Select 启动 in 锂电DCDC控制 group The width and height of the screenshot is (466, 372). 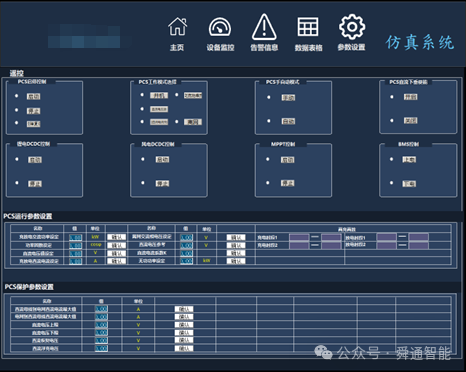click(35, 160)
